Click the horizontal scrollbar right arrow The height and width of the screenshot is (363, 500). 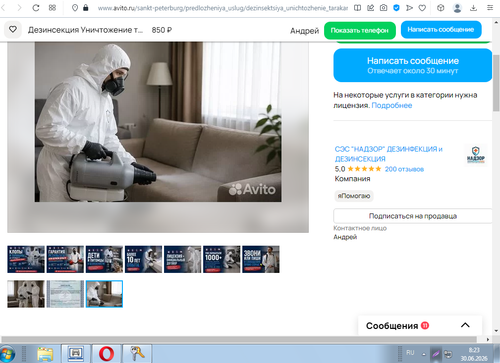pos(488,339)
